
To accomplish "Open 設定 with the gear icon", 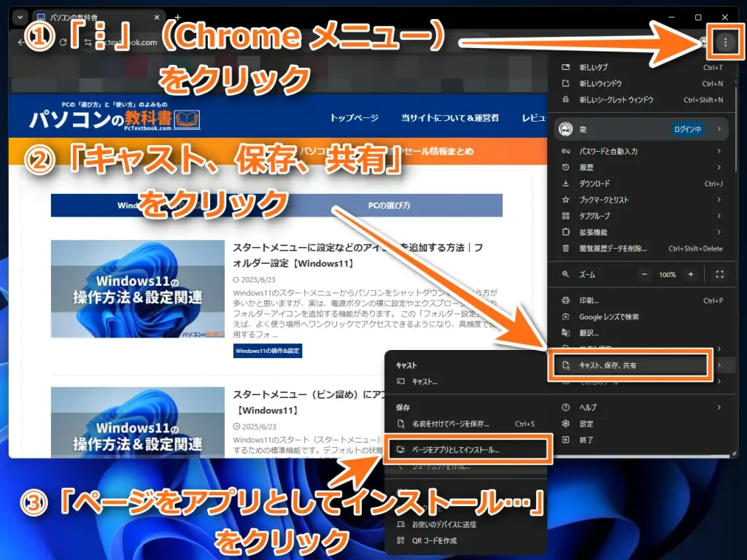I will [x=642, y=424].
